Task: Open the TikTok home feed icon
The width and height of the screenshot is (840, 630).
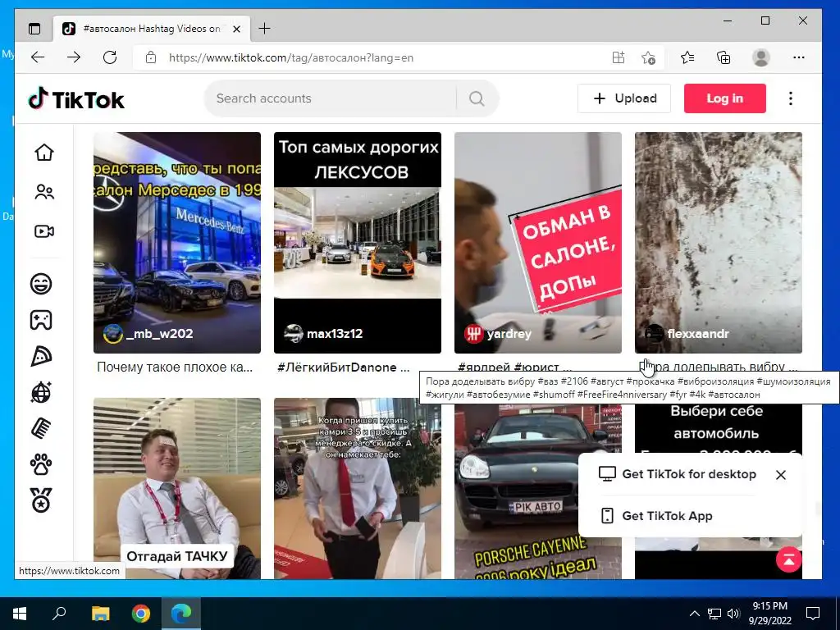Action: coord(44,153)
